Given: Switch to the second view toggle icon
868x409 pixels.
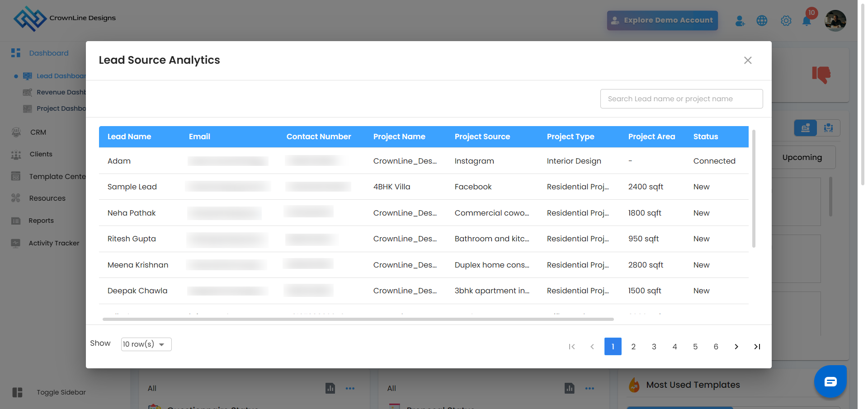Looking at the screenshot, I should 829,128.
